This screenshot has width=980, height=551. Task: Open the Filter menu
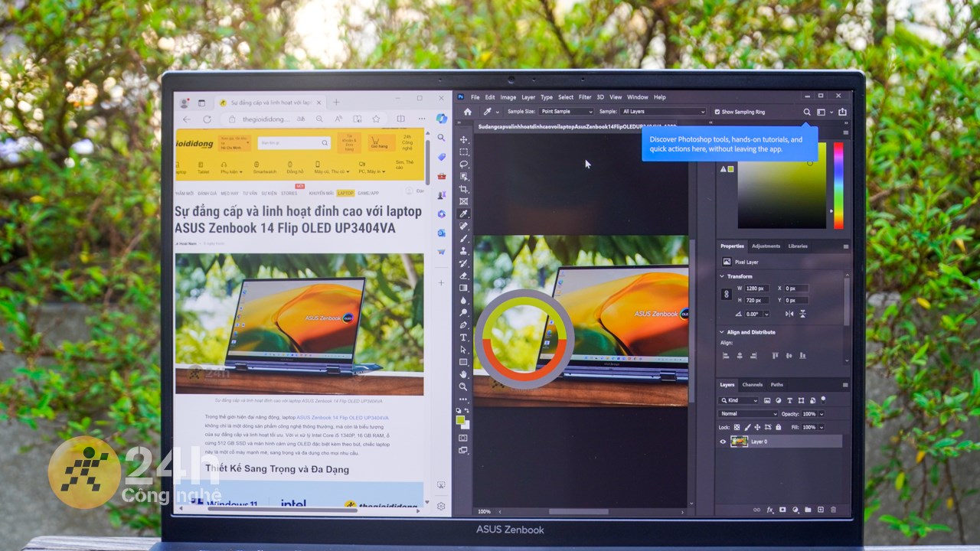[585, 97]
